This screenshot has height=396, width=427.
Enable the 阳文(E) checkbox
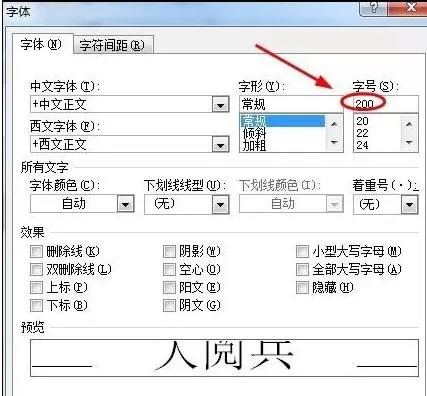point(169,287)
